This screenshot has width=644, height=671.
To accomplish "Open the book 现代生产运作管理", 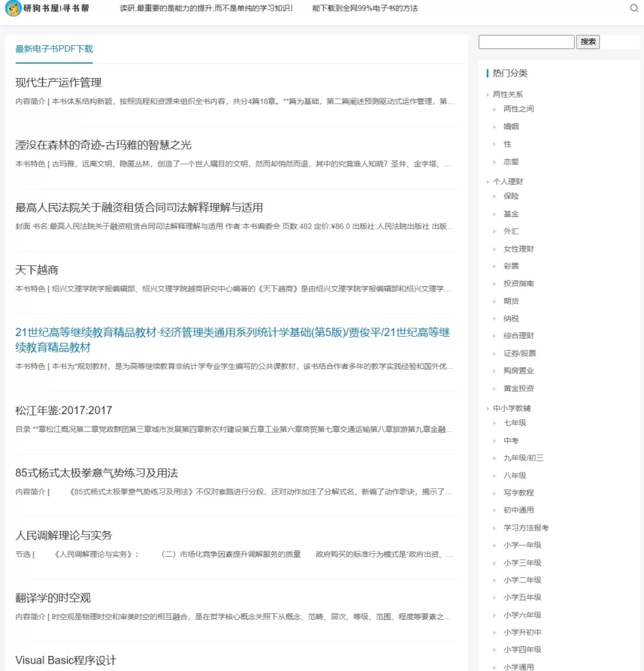I will (x=59, y=83).
